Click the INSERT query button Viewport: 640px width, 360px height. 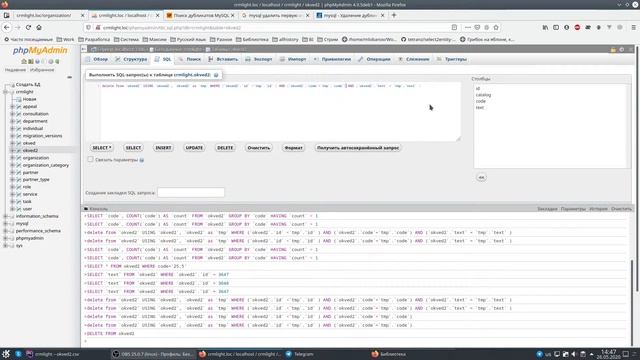[x=163, y=148]
